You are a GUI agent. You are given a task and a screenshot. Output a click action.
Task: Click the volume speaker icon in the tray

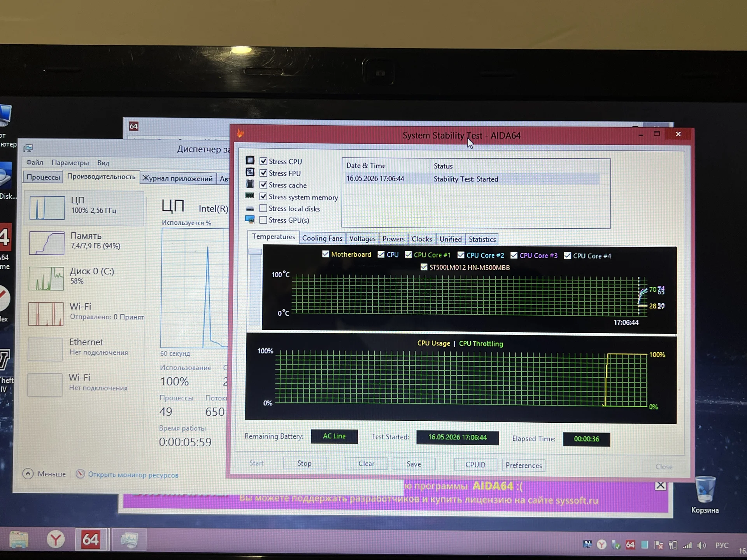(x=701, y=545)
